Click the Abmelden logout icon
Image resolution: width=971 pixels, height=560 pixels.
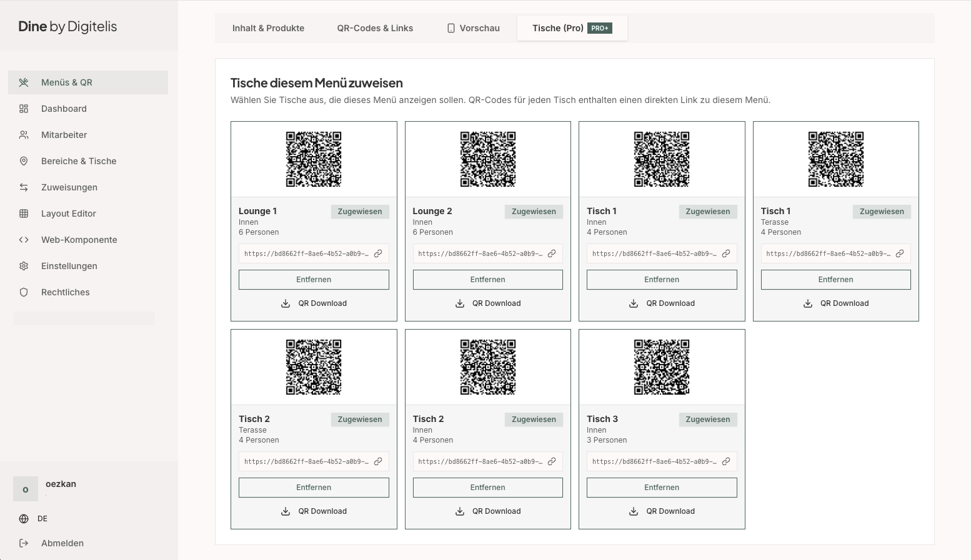point(24,543)
